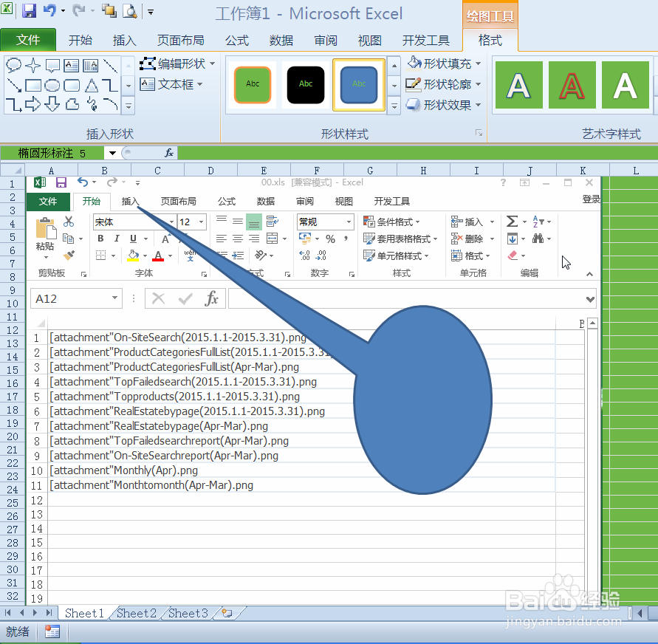658x644 pixels.
Task: Click 单元格样式 in embedded 00.xls window
Action: [x=396, y=256]
